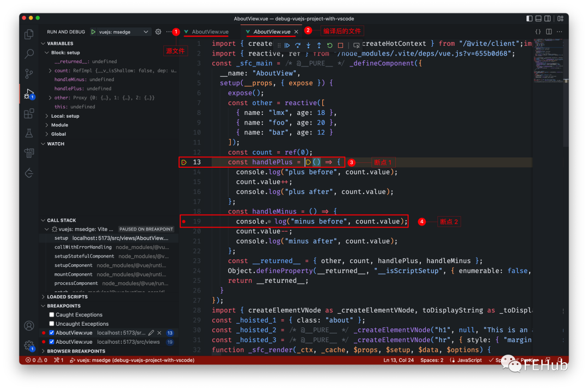
Task: Open launch.json via the gear icon
Action: (158, 32)
